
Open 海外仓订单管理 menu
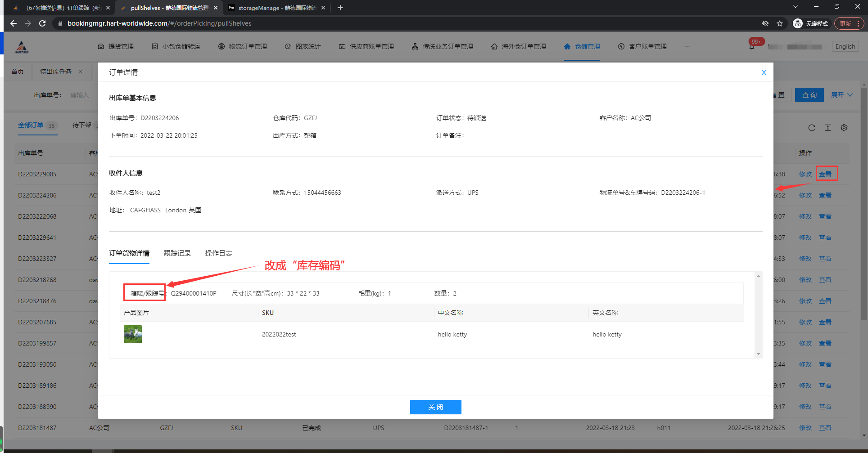518,46
